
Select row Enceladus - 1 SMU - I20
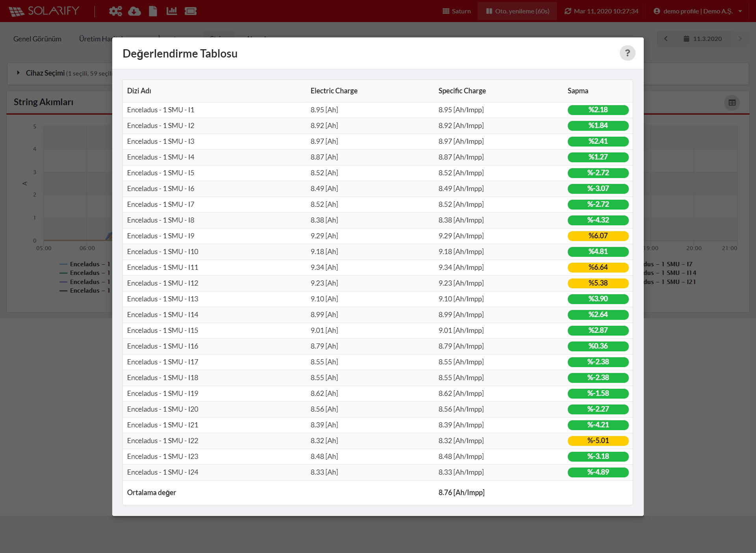(378, 409)
